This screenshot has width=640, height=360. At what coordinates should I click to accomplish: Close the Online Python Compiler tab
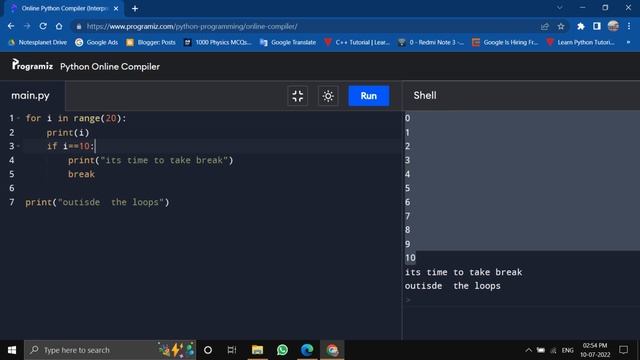(116, 9)
